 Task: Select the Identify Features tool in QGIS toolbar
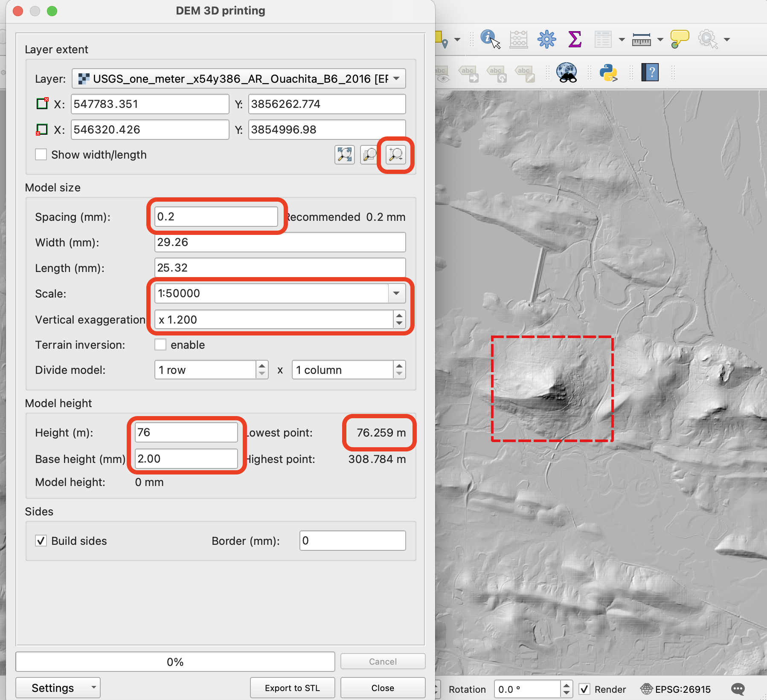[490, 39]
